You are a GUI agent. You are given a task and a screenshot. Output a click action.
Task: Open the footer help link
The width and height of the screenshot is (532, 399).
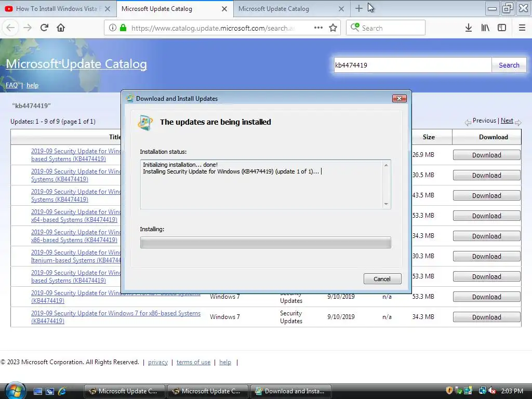(x=225, y=362)
